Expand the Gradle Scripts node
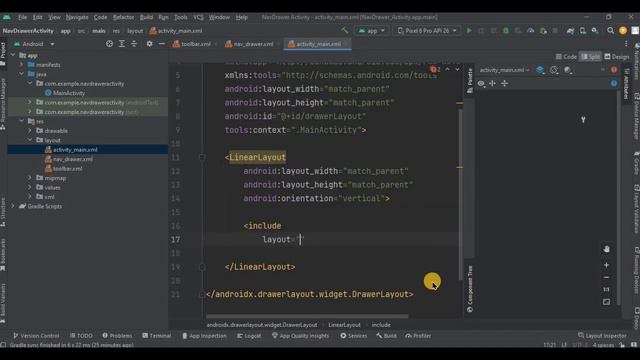This screenshot has height=360, width=640. coord(13,206)
